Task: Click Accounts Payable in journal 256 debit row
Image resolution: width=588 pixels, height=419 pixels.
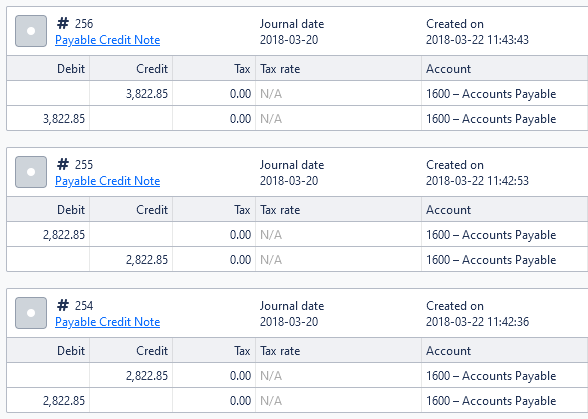Action: click(x=491, y=119)
